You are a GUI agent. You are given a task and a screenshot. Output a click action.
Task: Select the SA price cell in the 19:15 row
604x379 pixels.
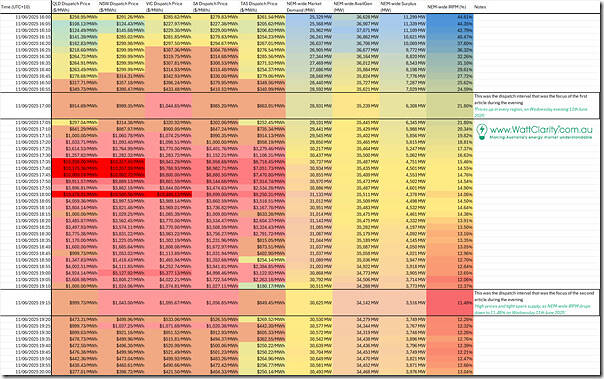215,303
